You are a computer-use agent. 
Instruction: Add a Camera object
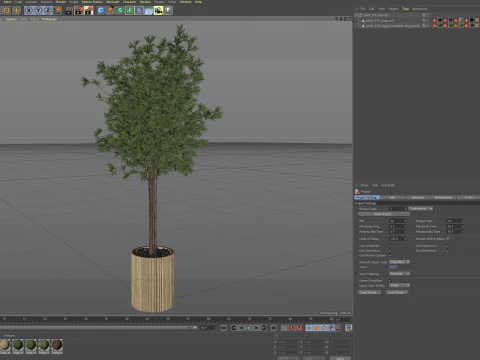tap(158, 11)
